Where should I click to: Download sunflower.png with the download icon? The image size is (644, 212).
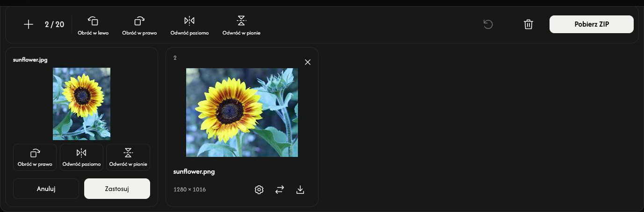[x=300, y=190]
